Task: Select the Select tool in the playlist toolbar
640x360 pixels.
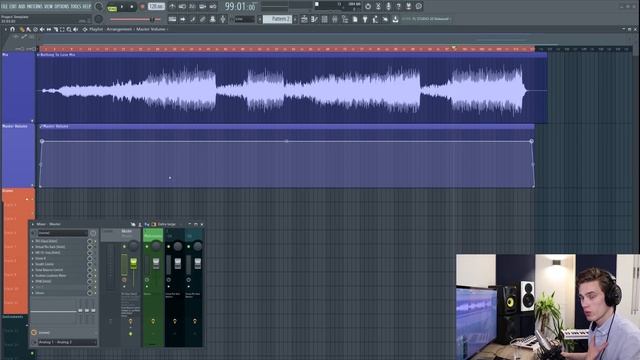Action: [x=62, y=29]
